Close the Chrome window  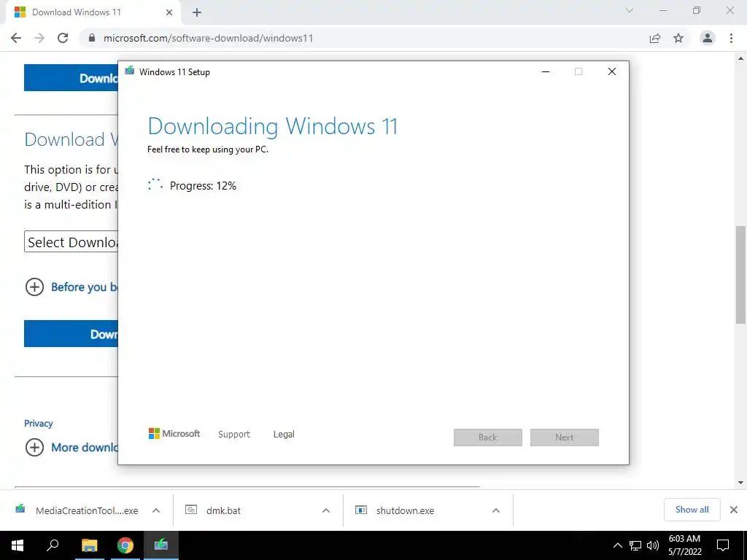point(729,10)
